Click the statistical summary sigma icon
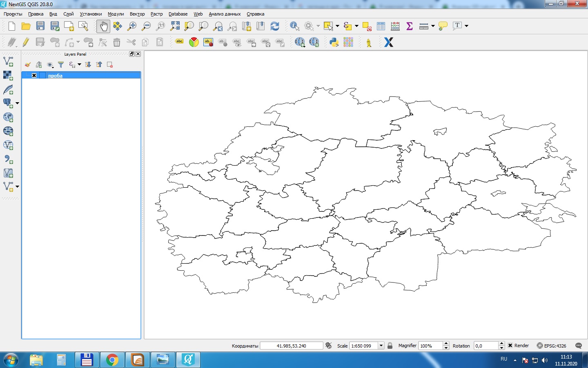Image resolution: width=588 pixels, height=368 pixels. [x=409, y=26]
